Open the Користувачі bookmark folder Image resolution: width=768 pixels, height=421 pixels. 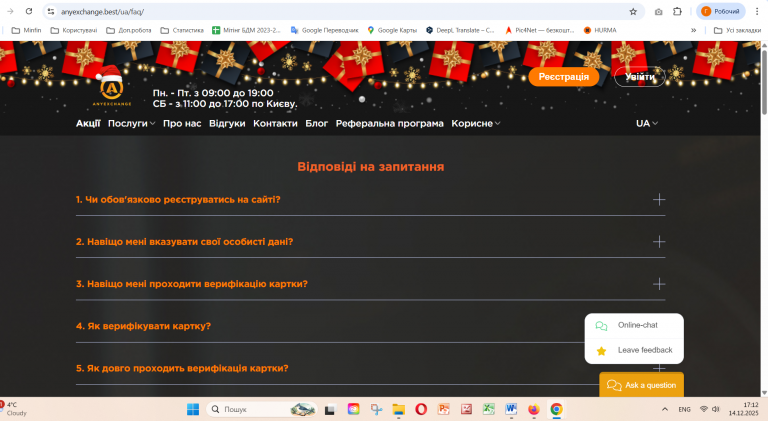(74, 30)
